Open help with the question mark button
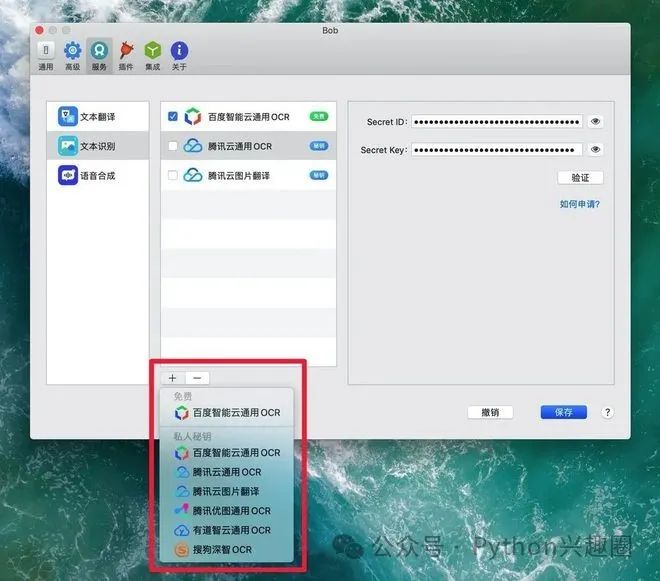The height and width of the screenshot is (581, 660). 607,412
